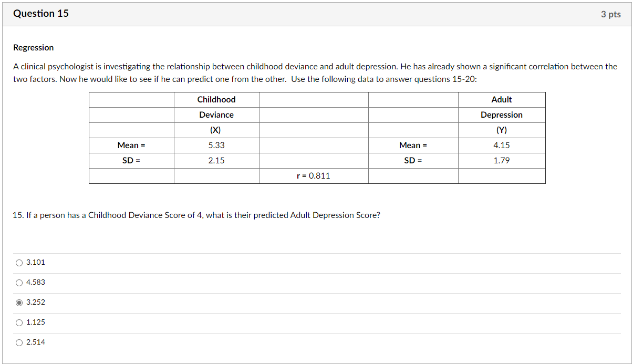The image size is (633, 364).
Task: Click the Adult column header cell
Action: (x=502, y=100)
